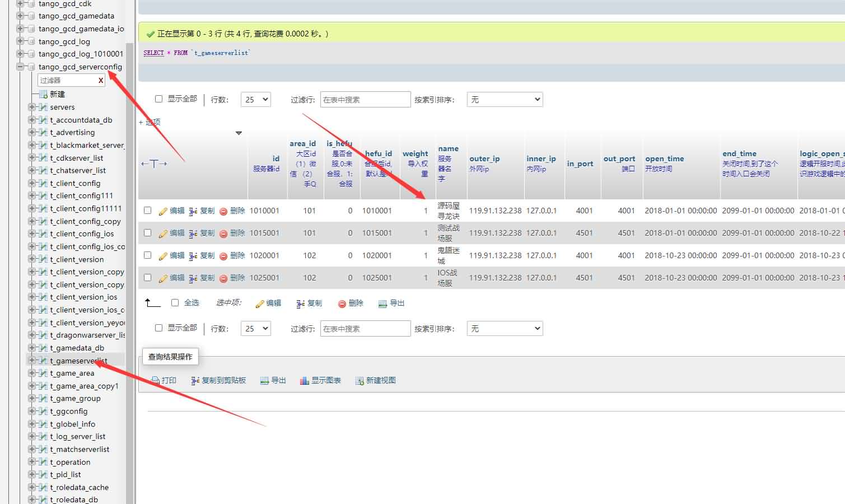Open the t_gameserverlist table in sidebar
Screen dimensions: 845x504
coord(78,361)
